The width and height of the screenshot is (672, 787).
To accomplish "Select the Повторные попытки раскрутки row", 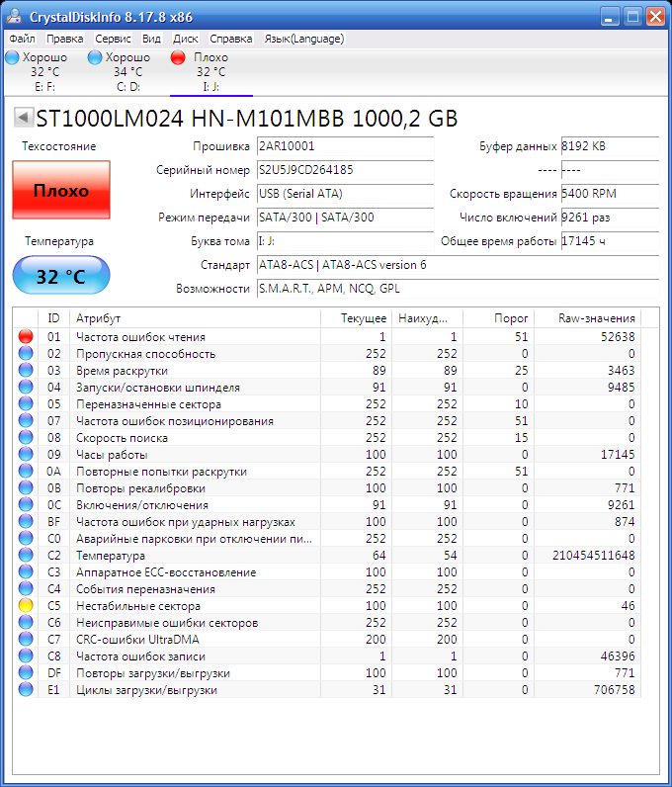I will point(327,472).
